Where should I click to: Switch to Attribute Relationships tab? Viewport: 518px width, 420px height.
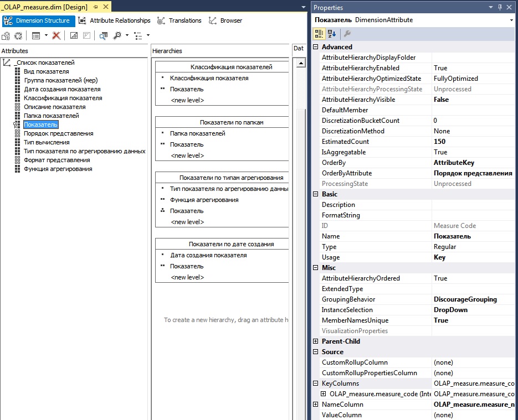114,20
